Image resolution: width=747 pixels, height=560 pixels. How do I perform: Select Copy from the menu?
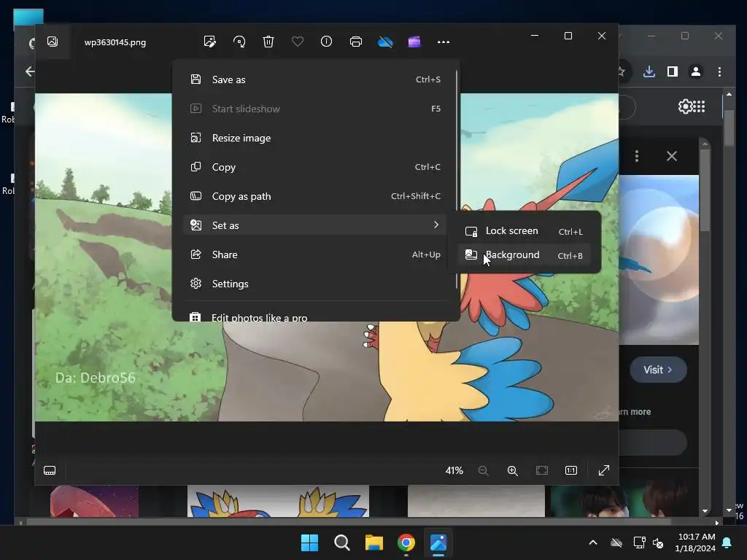pyautogui.click(x=314, y=167)
